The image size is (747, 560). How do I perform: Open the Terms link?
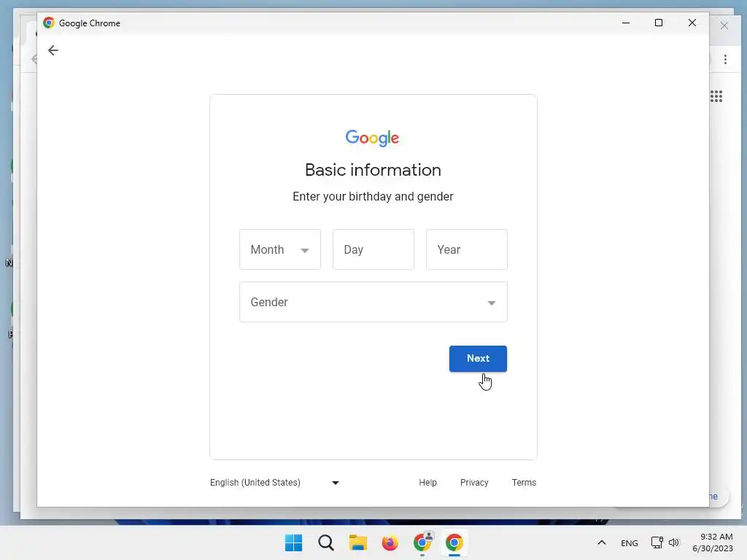click(x=524, y=483)
